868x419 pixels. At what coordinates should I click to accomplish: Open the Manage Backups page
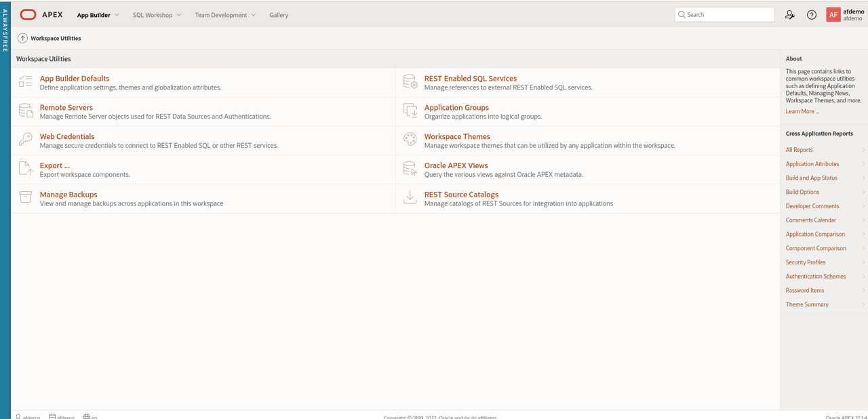(x=68, y=195)
